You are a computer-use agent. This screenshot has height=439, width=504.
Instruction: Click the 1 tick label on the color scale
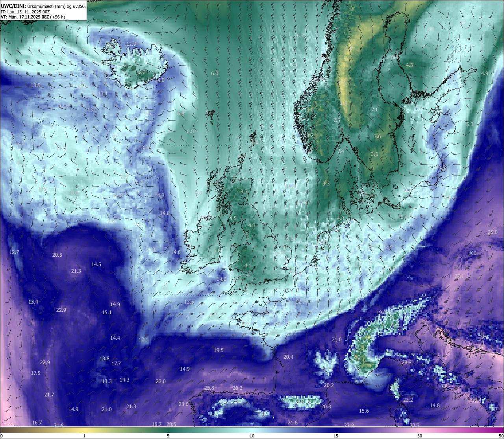84,436
